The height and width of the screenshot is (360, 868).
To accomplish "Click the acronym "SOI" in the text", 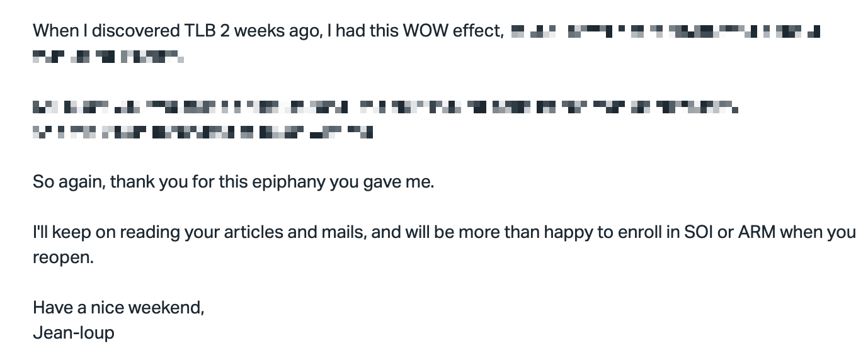I will pyautogui.click(x=698, y=233).
